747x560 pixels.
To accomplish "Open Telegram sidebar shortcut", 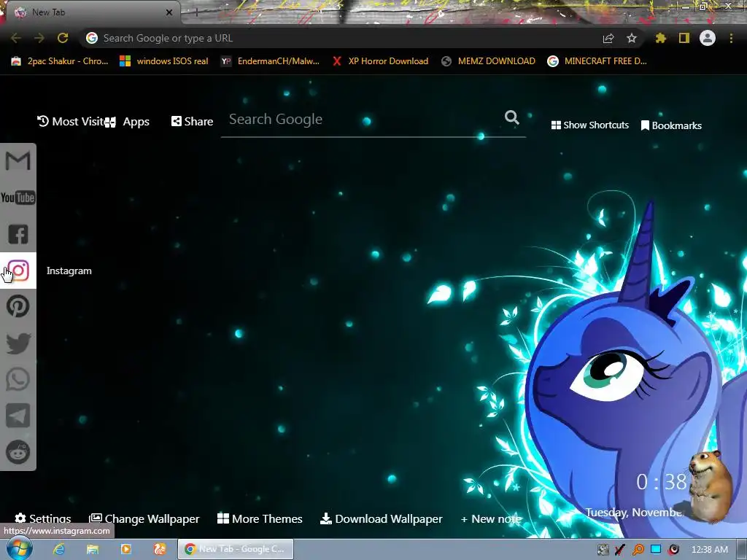I will (x=18, y=415).
